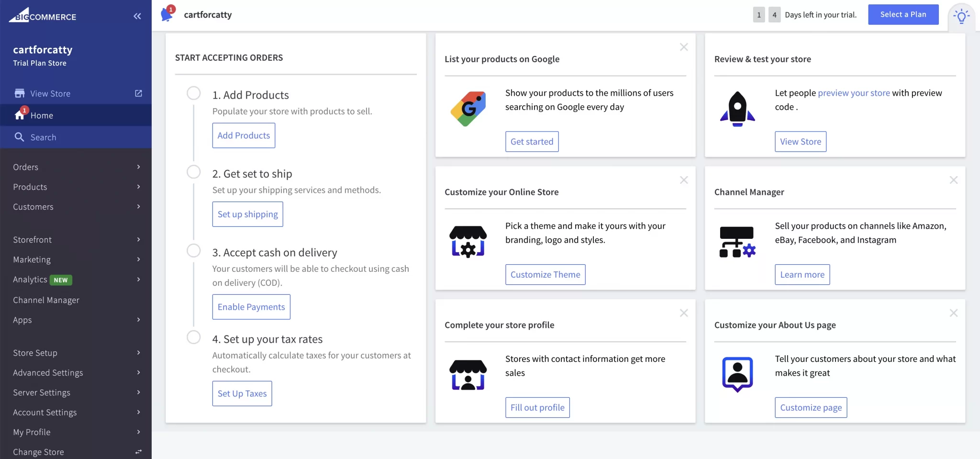Click the Channel Manager card icon
The image size is (980, 459).
pyautogui.click(x=737, y=242)
